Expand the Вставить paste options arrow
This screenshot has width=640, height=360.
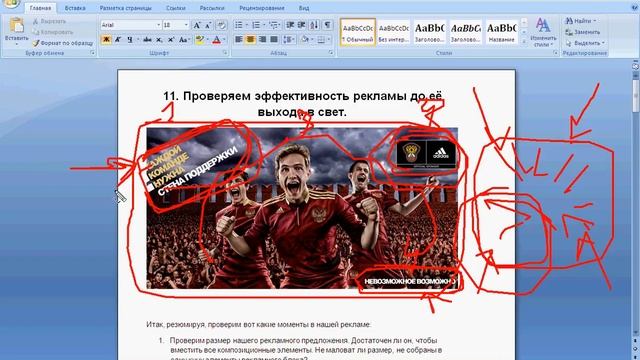coord(17,44)
